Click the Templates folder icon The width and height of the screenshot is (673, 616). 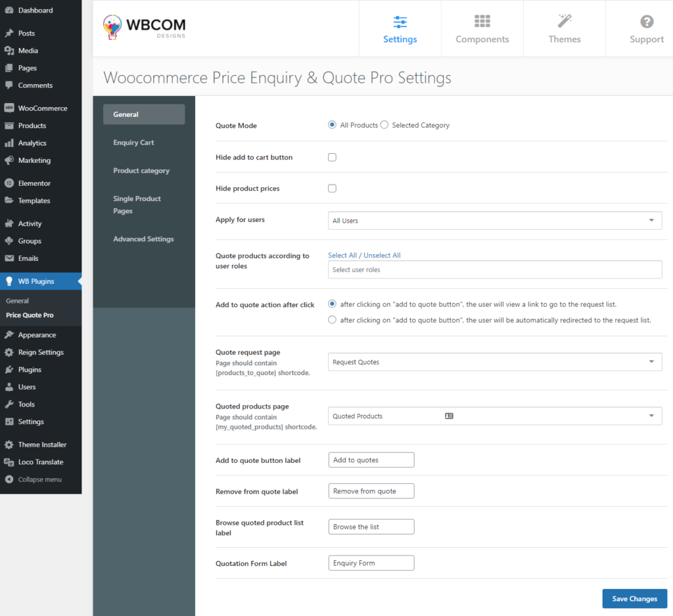tap(9, 200)
